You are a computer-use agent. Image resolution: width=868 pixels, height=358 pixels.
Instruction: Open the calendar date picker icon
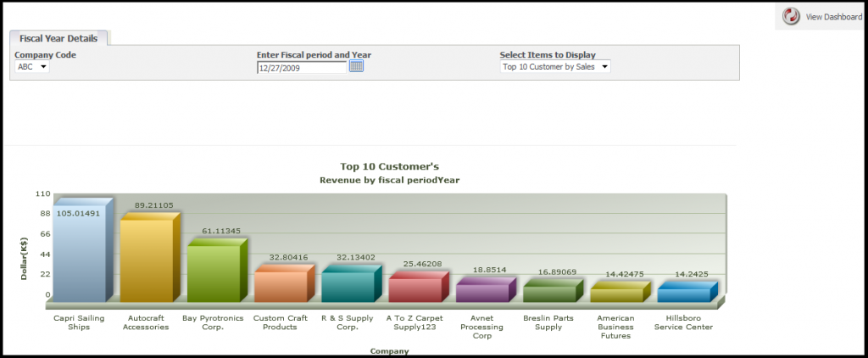coord(356,66)
